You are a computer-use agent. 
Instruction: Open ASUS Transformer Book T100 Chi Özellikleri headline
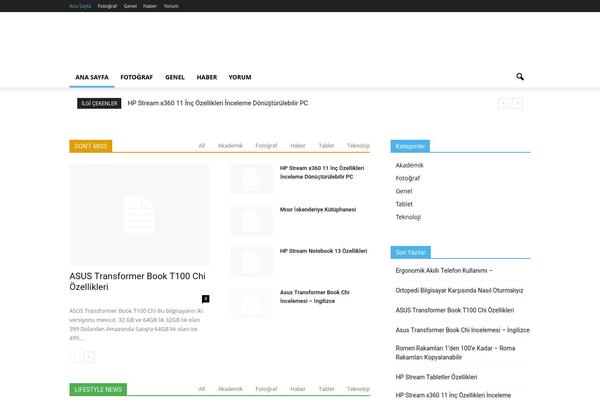click(x=137, y=281)
